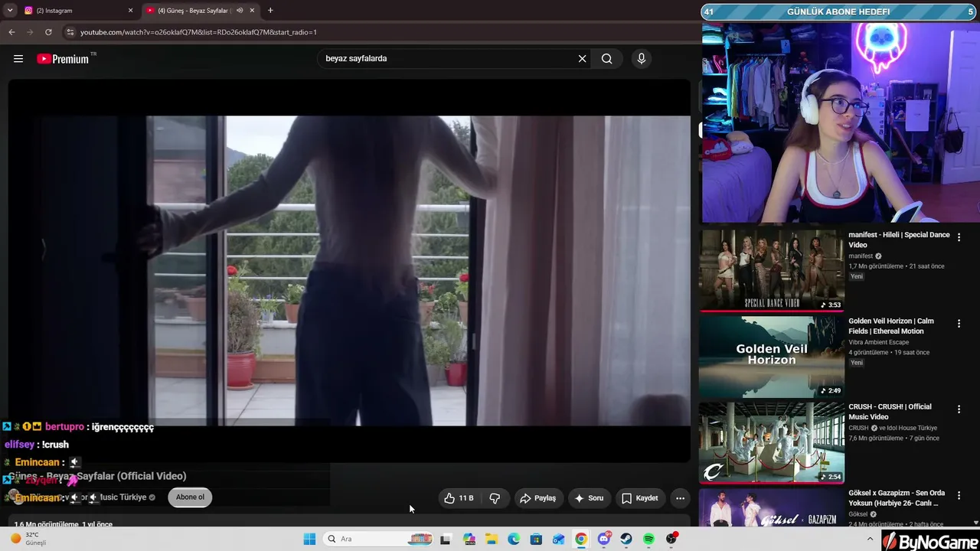The height and width of the screenshot is (551, 980).
Task: Visit the manifest channel name
Action: (x=861, y=256)
